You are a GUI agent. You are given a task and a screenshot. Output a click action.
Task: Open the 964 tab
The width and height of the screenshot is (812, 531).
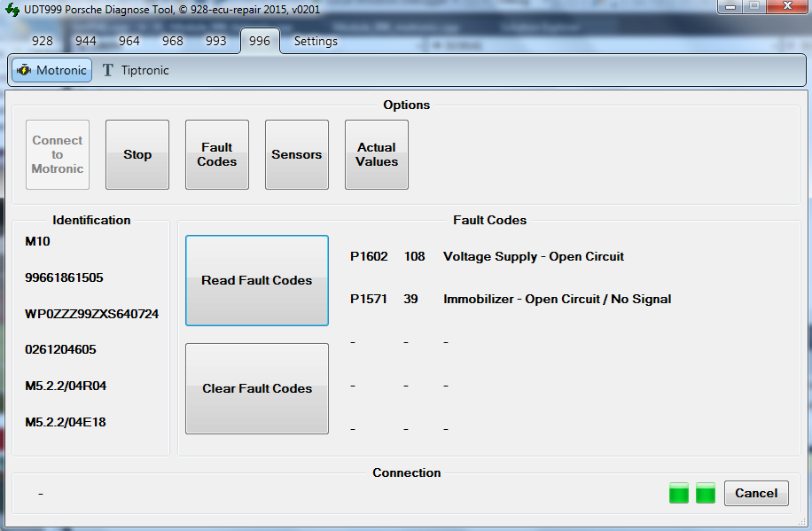(129, 41)
